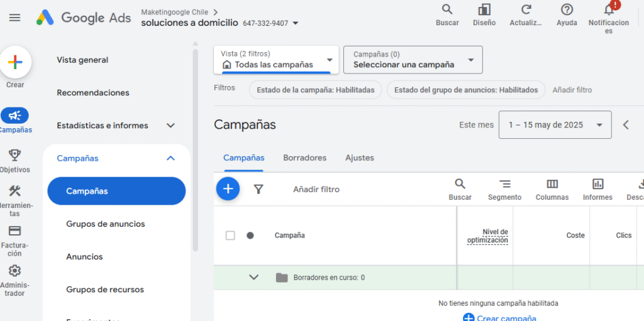Click Maketingoogle Chile breadcrumb
Viewport: 644px width, 321px height.
[175, 13]
